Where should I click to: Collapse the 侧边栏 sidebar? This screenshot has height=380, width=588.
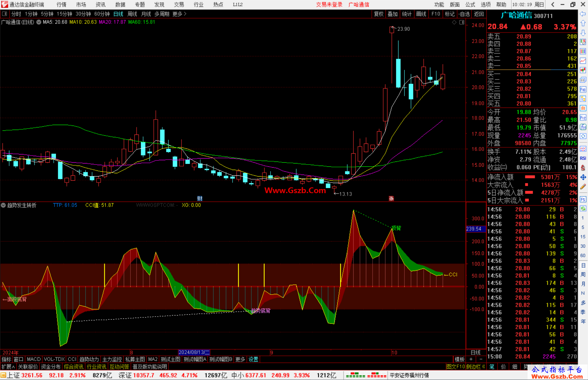(x=476, y=367)
